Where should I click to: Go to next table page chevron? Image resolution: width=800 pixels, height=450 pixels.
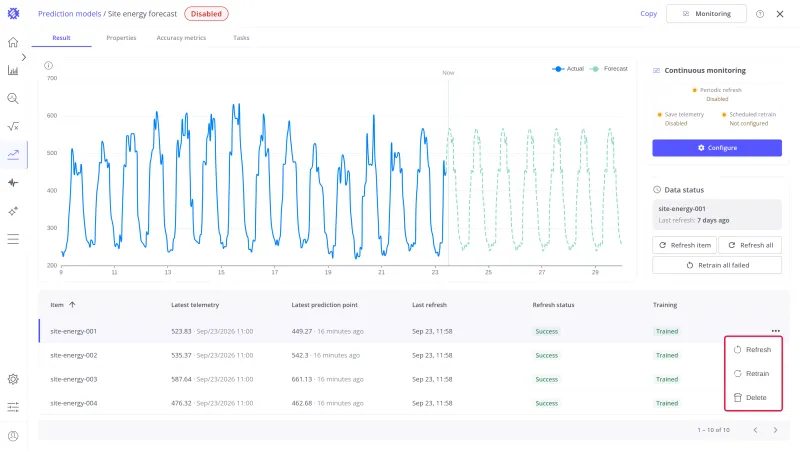[x=775, y=430]
